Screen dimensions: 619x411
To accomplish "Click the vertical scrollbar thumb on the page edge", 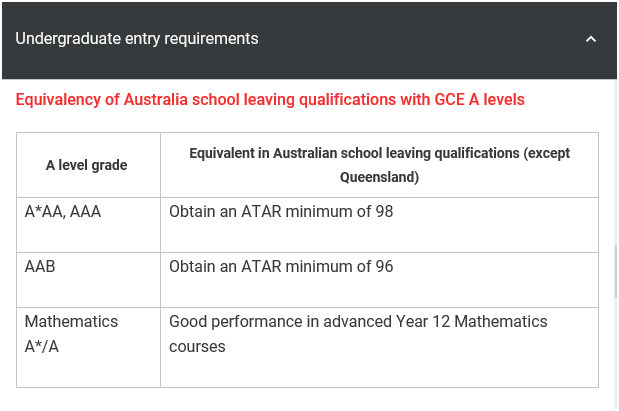I will click(x=616, y=271).
